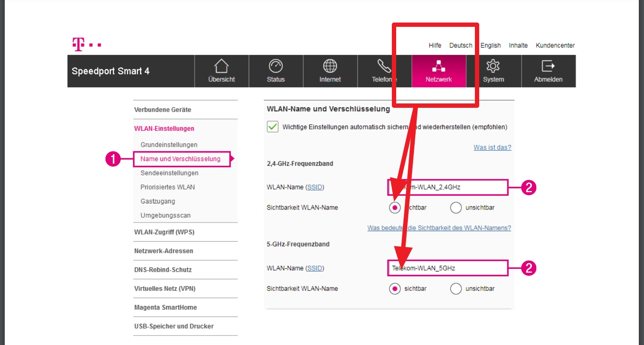The height and width of the screenshot is (345, 644).
Task: Click the '5-GHz-Frequenzband' heading
Action: point(298,245)
